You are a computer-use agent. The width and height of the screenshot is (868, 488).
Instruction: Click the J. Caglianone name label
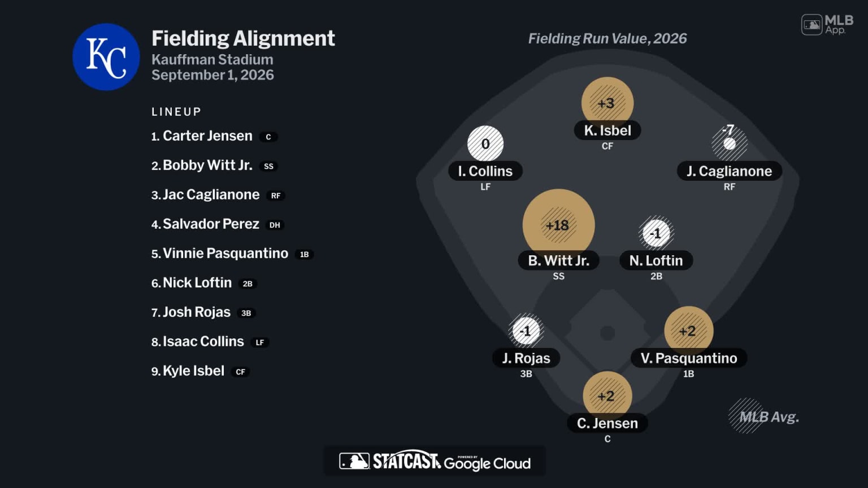[x=729, y=171]
